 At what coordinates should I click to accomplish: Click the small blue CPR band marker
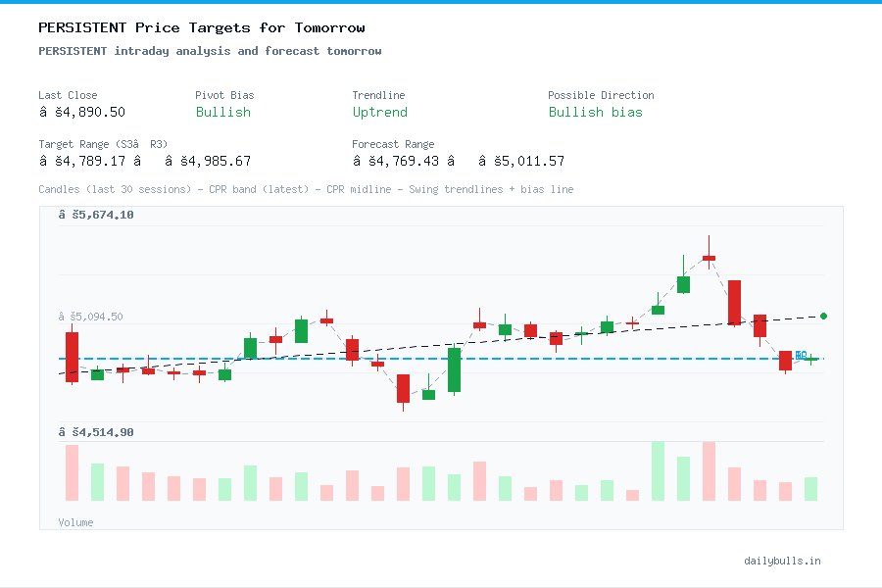coord(801,355)
